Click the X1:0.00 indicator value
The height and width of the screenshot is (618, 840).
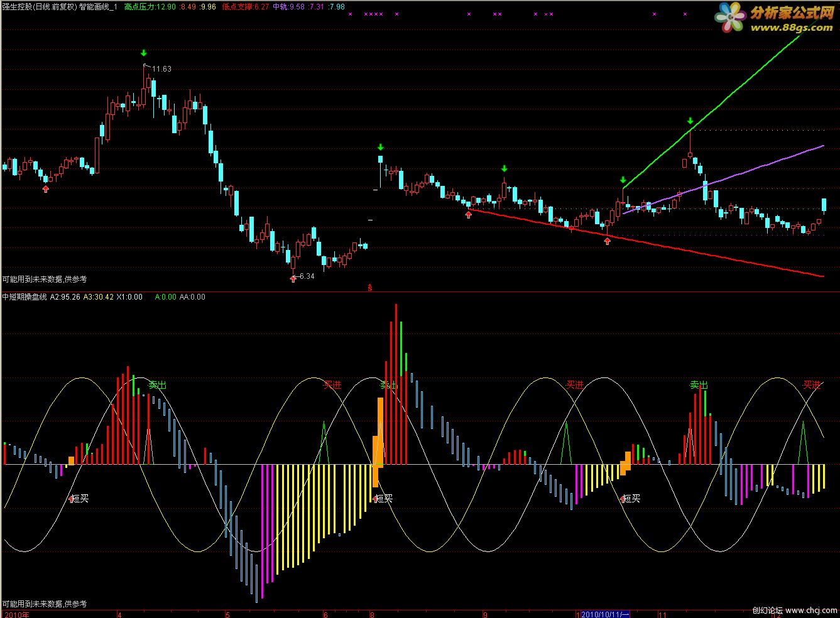click(130, 297)
